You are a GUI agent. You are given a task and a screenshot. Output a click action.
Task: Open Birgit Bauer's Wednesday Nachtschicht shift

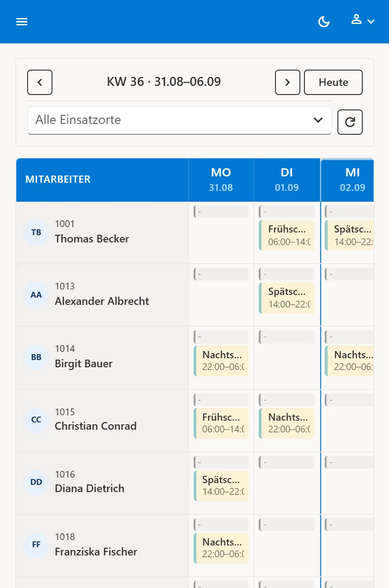(x=349, y=360)
